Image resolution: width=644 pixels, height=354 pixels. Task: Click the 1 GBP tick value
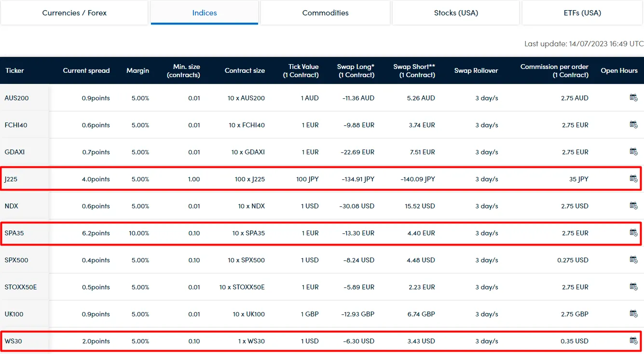pos(310,314)
